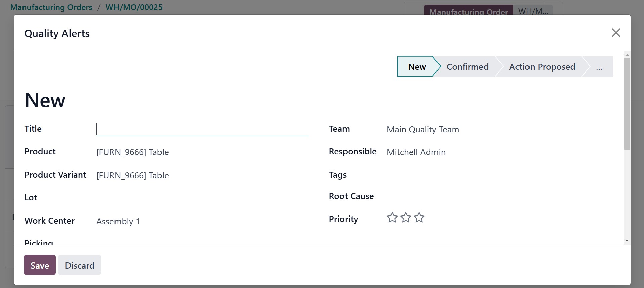The width and height of the screenshot is (644, 288).
Task: Switch alert stage to Confirmed
Action: 467,67
